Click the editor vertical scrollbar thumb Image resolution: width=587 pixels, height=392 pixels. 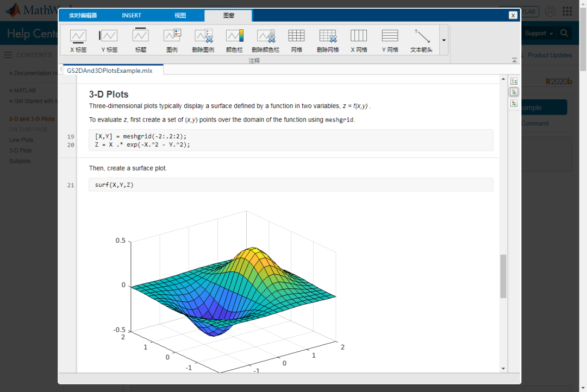(x=503, y=276)
